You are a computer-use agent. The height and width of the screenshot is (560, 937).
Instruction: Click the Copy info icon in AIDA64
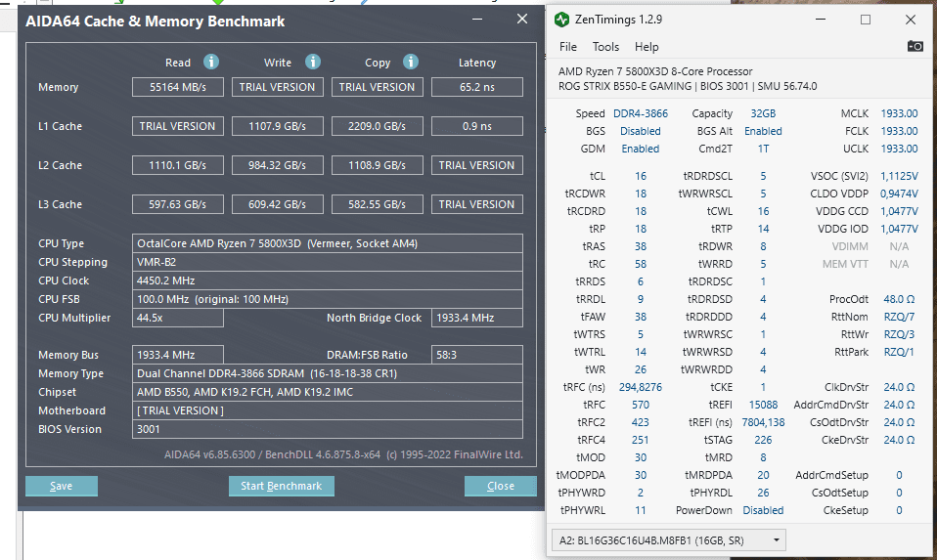pos(411,62)
